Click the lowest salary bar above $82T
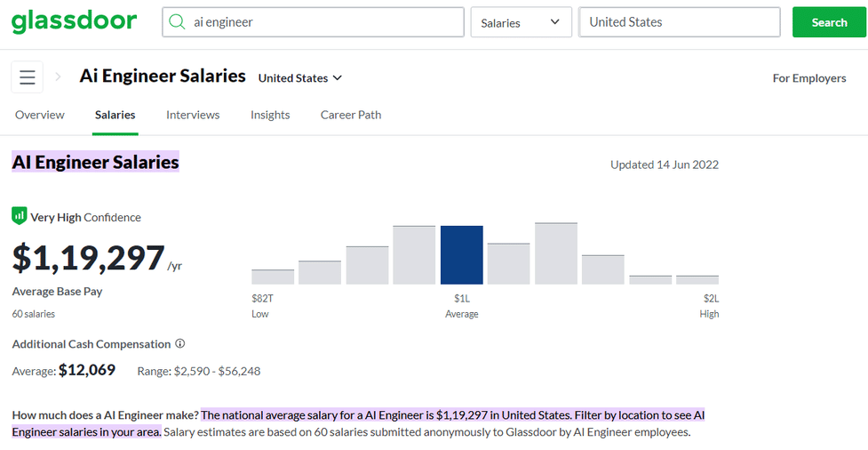 click(273, 277)
